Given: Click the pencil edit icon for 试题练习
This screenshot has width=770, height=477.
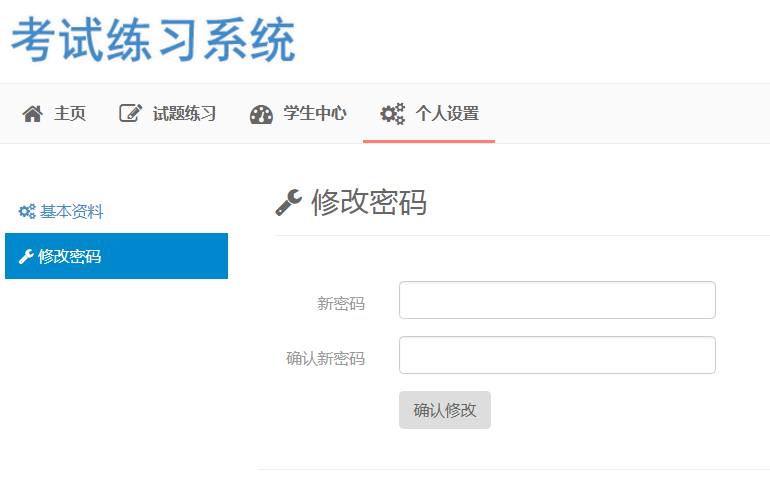Looking at the screenshot, I should tap(130, 113).
